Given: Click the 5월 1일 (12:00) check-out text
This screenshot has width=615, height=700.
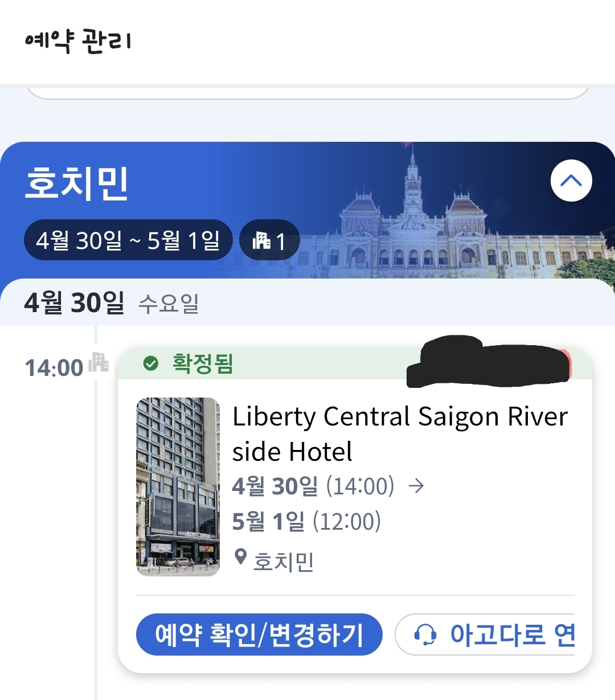Looking at the screenshot, I should pyautogui.click(x=306, y=521).
